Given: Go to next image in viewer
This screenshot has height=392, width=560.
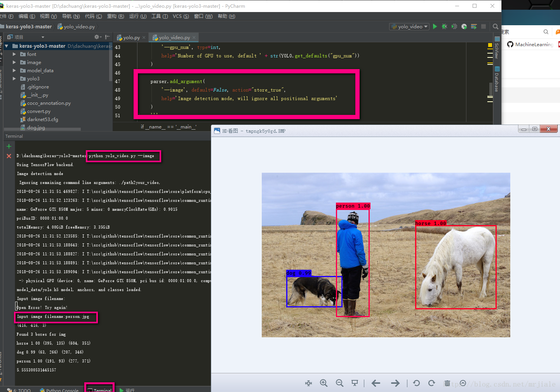Looking at the screenshot, I should (x=395, y=383).
